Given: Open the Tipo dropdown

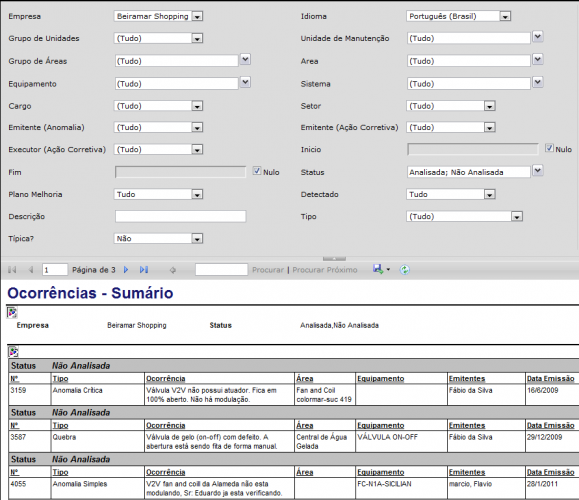Looking at the screenshot, I should (517, 217).
